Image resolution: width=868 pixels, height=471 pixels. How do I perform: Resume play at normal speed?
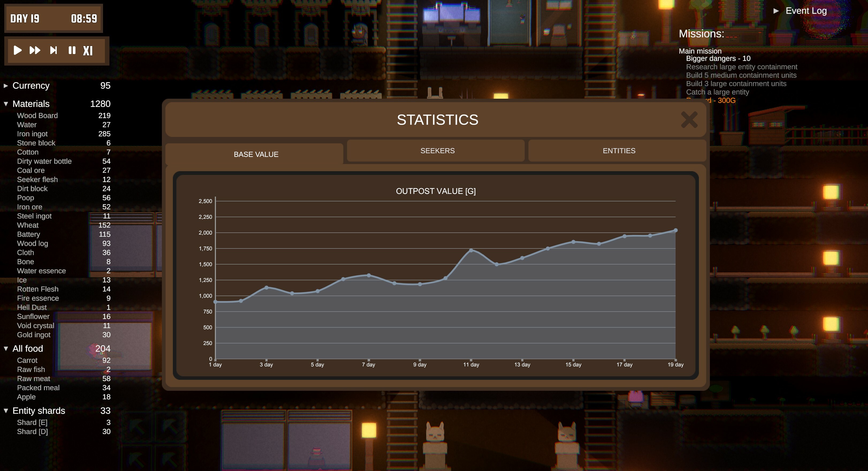click(x=17, y=51)
